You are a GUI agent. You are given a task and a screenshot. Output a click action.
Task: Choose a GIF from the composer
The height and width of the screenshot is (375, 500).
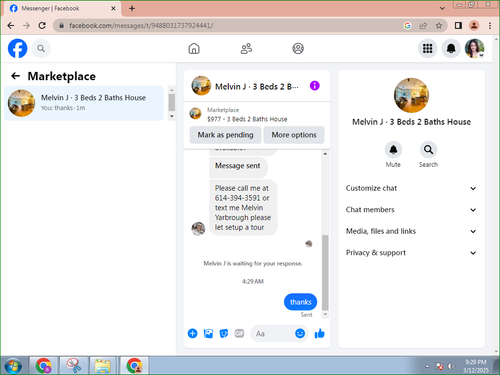[239, 333]
